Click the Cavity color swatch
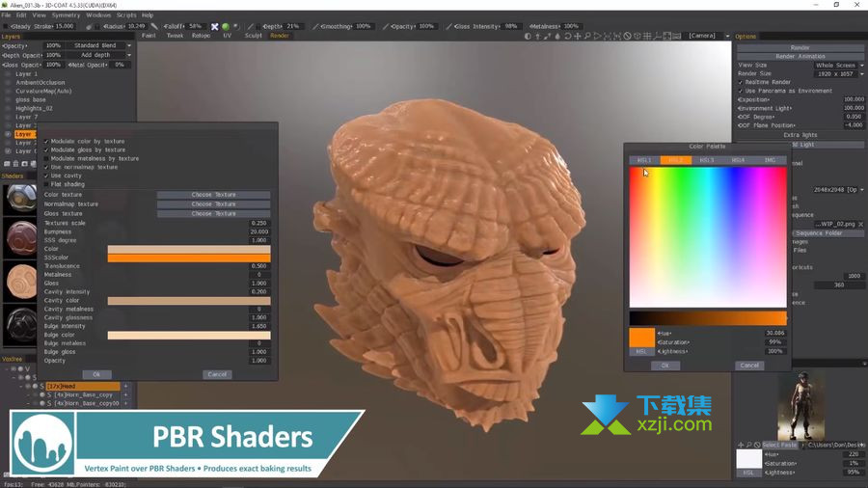868x488 pixels. (x=189, y=301)
